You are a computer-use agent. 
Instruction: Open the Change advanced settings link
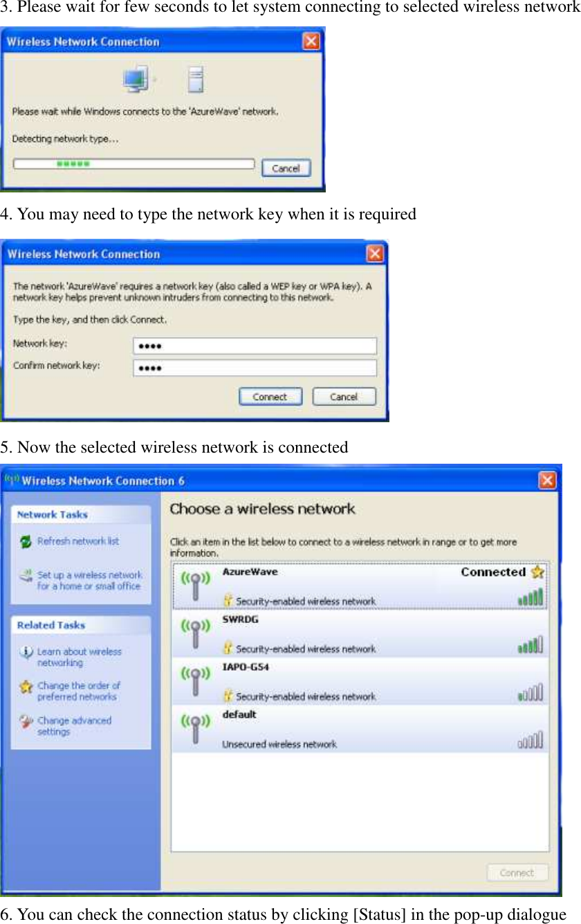point(74,726)
